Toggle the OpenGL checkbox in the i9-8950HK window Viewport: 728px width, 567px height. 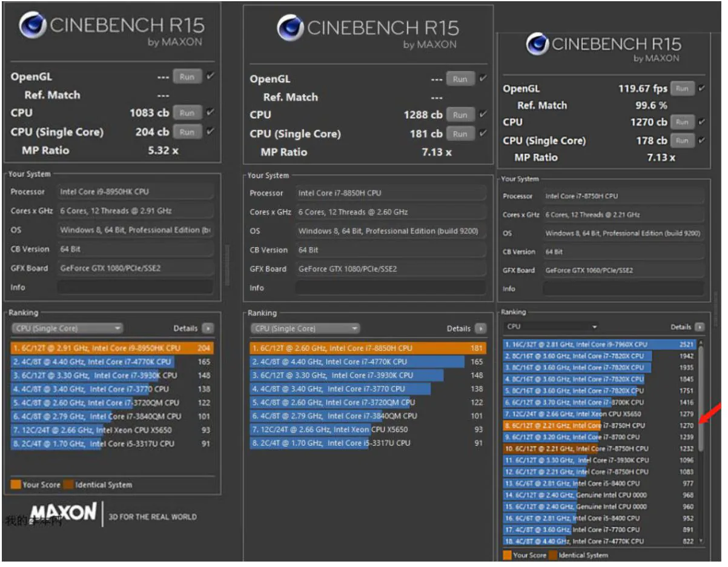210,76
